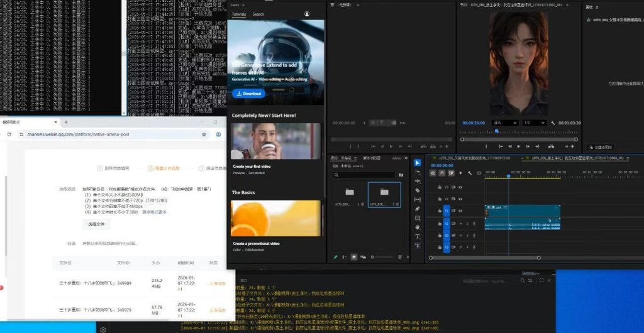The image size is (644, 333).
Task: Click Source monitor insert button
Action: point(423,146)
